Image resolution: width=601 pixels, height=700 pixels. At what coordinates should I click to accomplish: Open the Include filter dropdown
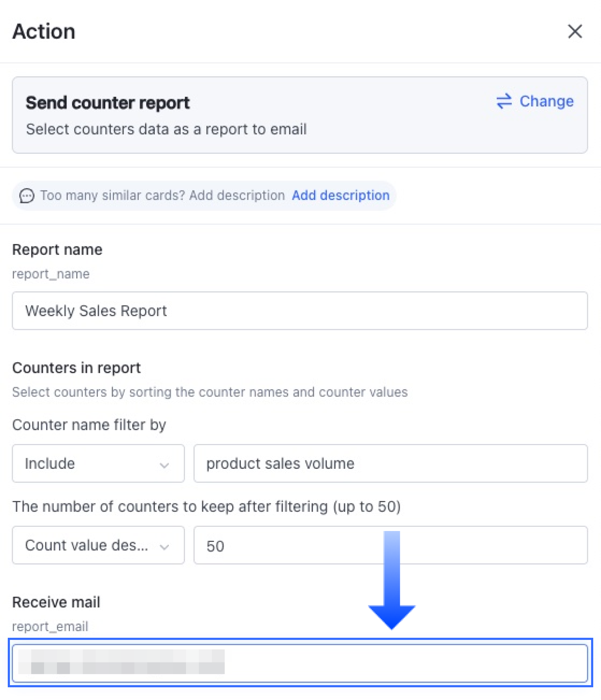[x=98, y=463]
